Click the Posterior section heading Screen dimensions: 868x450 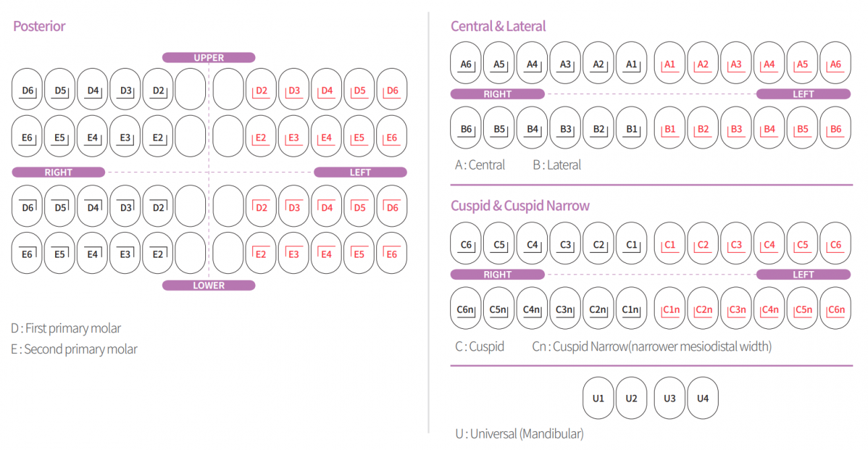39,26
